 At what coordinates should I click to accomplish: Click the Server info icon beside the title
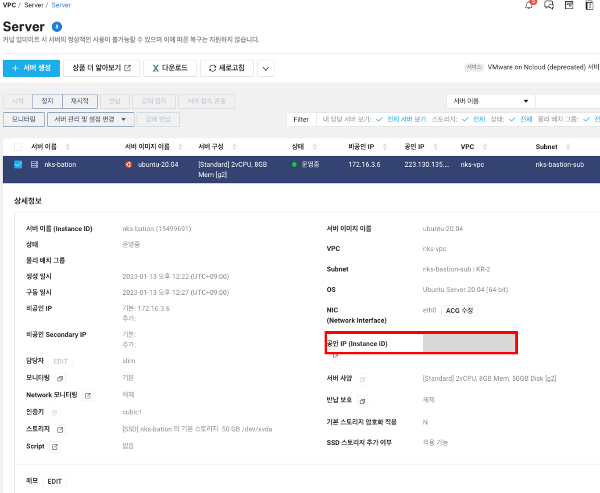[57, 27]
